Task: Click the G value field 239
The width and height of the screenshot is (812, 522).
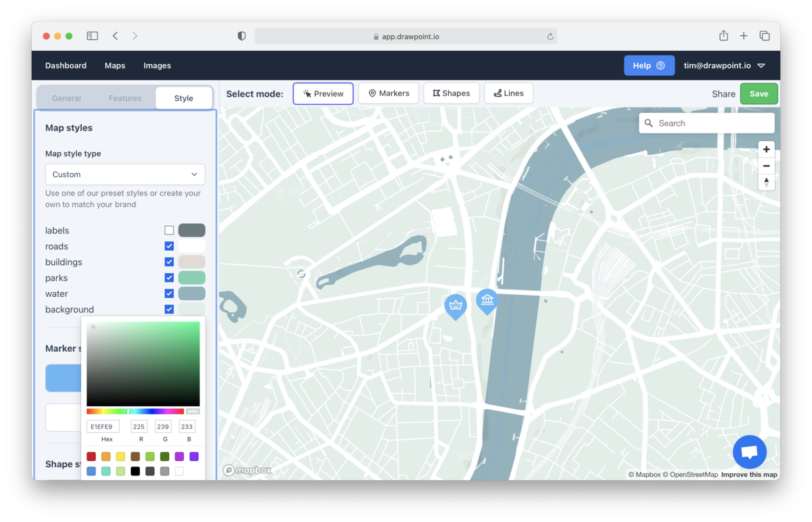Action: [x=163, y=427]
